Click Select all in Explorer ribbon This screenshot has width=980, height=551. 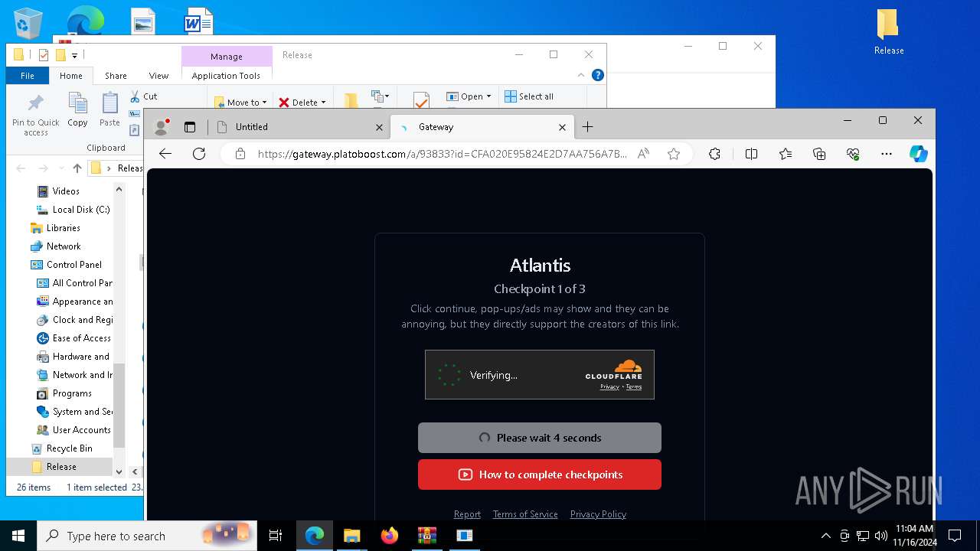(528, 96)
